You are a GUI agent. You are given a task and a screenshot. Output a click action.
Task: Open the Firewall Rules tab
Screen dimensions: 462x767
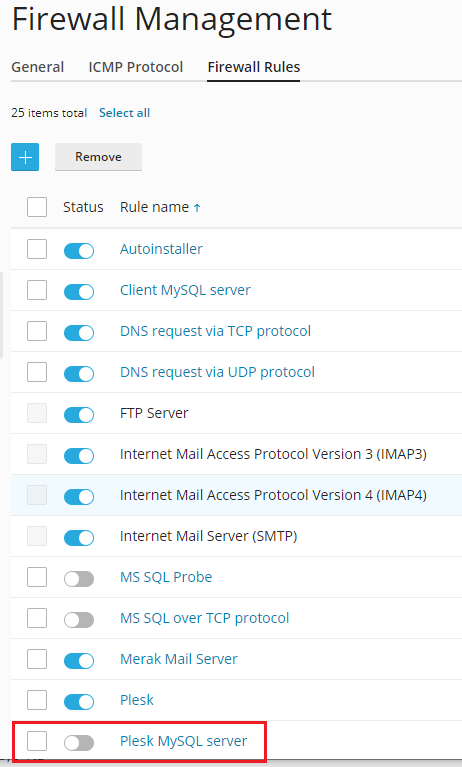(254, 67)
